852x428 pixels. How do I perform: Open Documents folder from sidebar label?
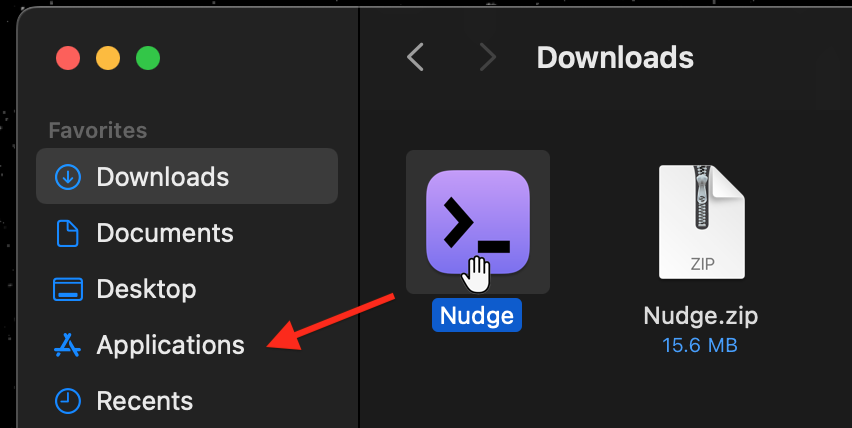[165, 233]
